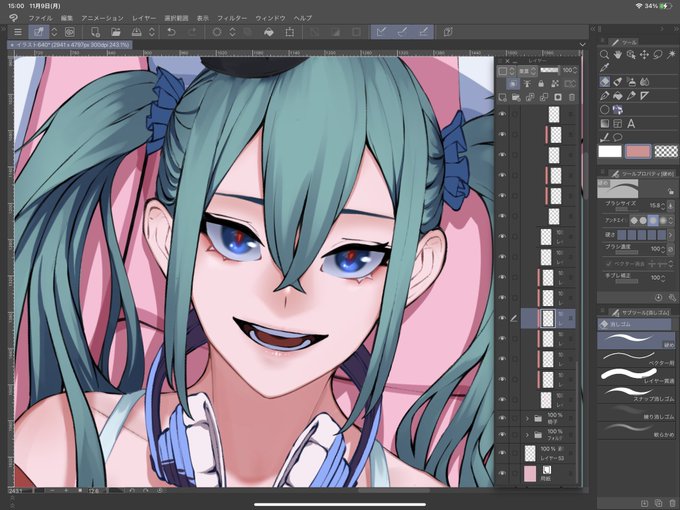This screenshot has width=680, height=510.
Task: Expand the フォルダ layer folder
Action: (527, 435)
